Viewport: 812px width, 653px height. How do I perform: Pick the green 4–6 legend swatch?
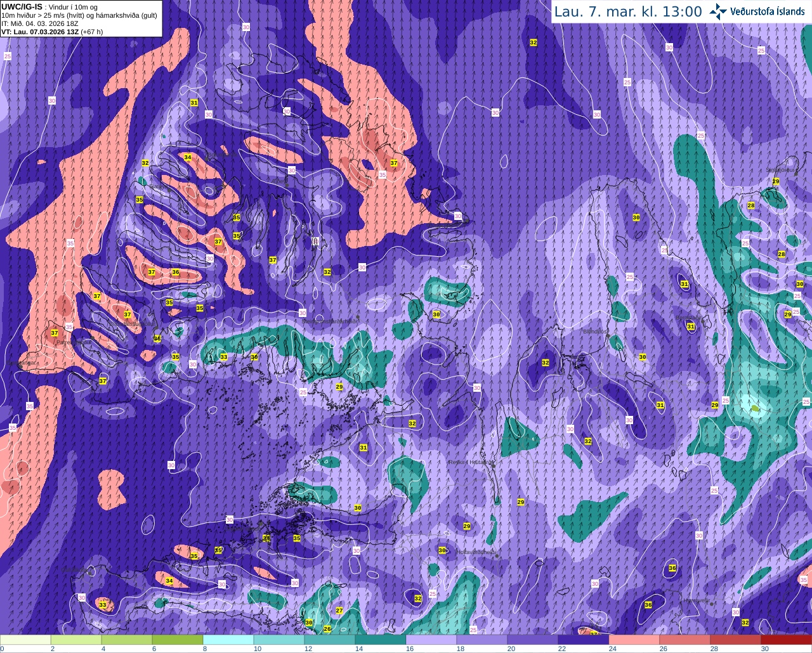click(127, 640)
